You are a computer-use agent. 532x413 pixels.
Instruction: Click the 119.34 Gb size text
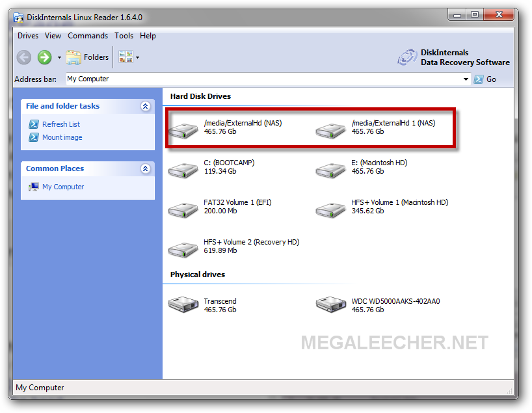tap(220, 171)
